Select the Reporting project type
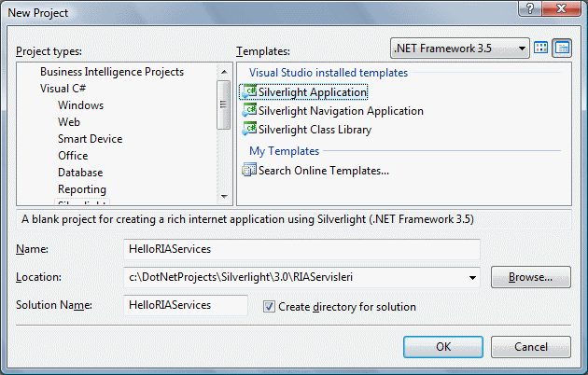 [x=82, y=189]
